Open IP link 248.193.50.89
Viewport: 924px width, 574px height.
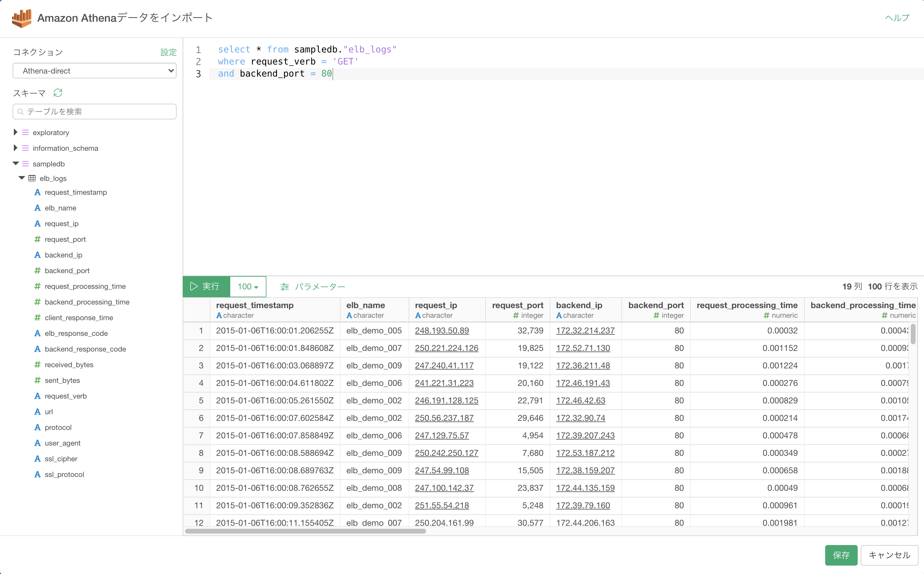(442, 331)
